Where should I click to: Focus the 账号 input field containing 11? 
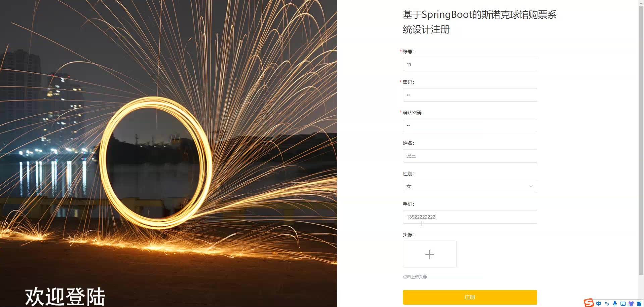(x=470, y=64)
